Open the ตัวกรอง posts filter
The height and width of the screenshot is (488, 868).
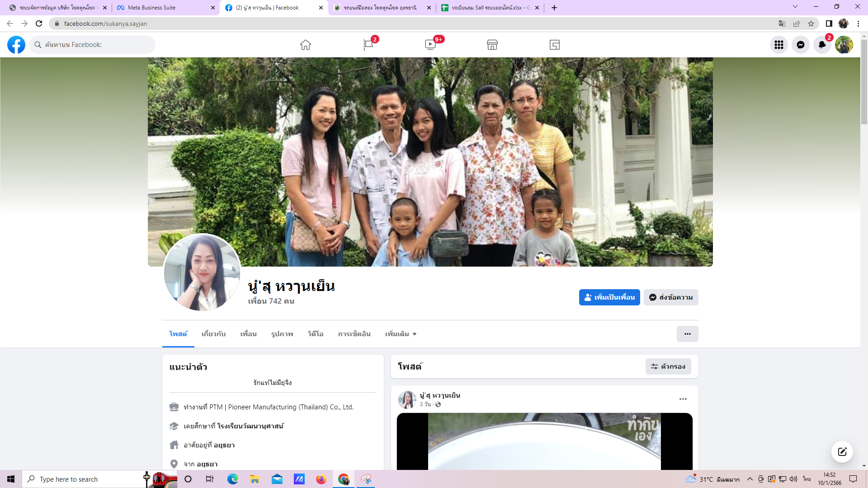(668, 366)
